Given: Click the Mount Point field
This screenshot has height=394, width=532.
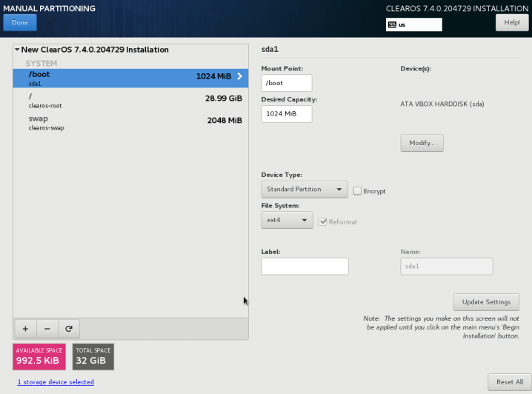Looking at the screenshot, I should pyautogui.click(x=287, y=83).
